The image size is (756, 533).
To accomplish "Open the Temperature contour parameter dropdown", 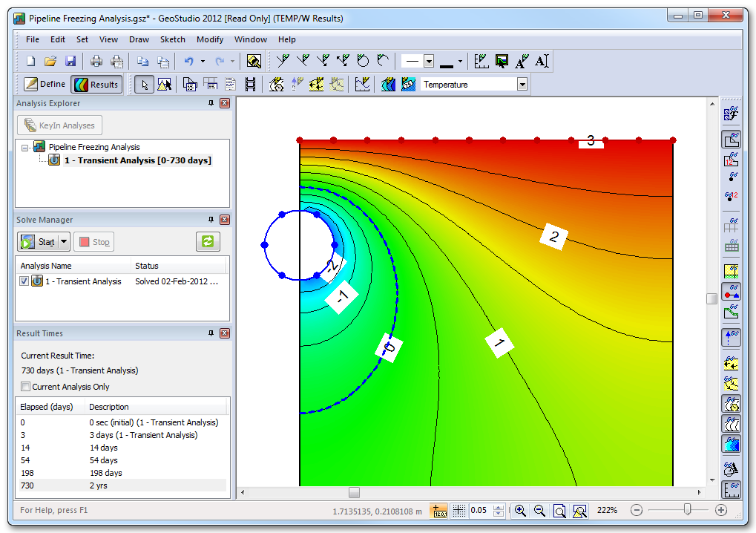I will pos(522,85).
